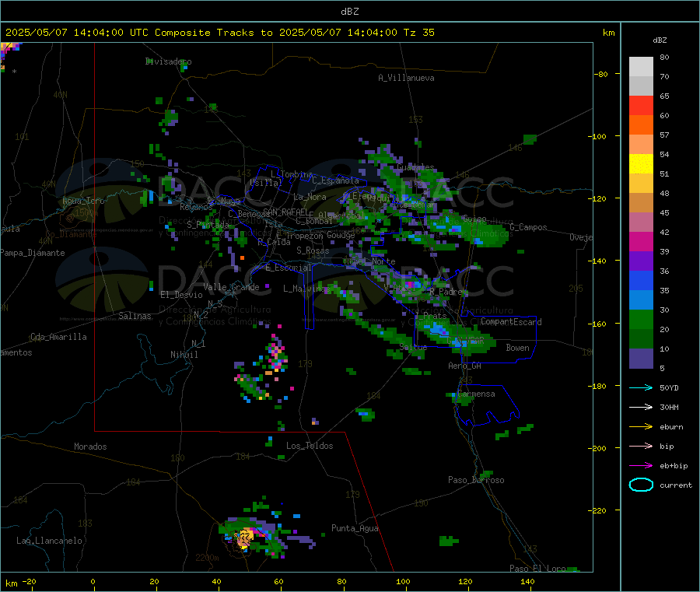Click the Paso_Barroso map label
700x592 pixels.
476,480
